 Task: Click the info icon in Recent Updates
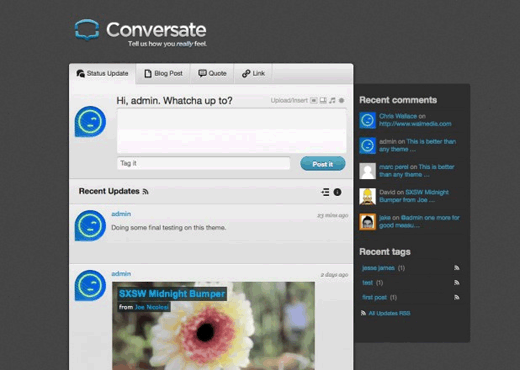[x=337, y=192]
